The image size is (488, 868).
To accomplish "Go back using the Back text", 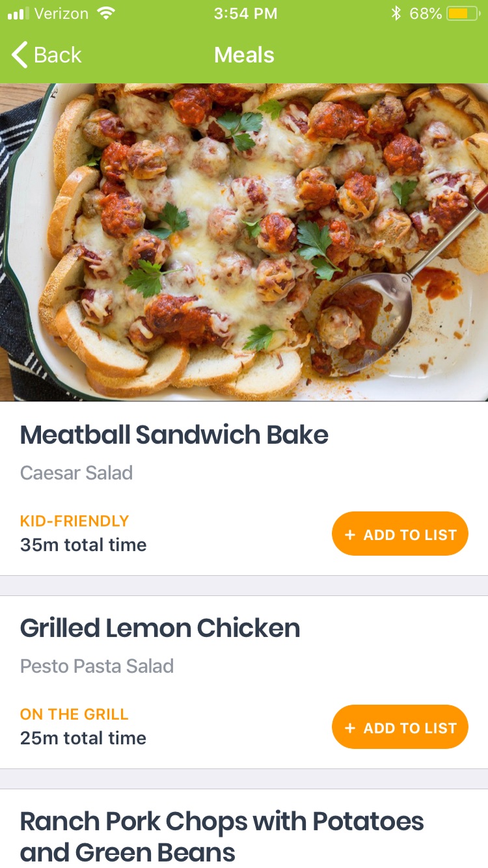I will [58, 55].
